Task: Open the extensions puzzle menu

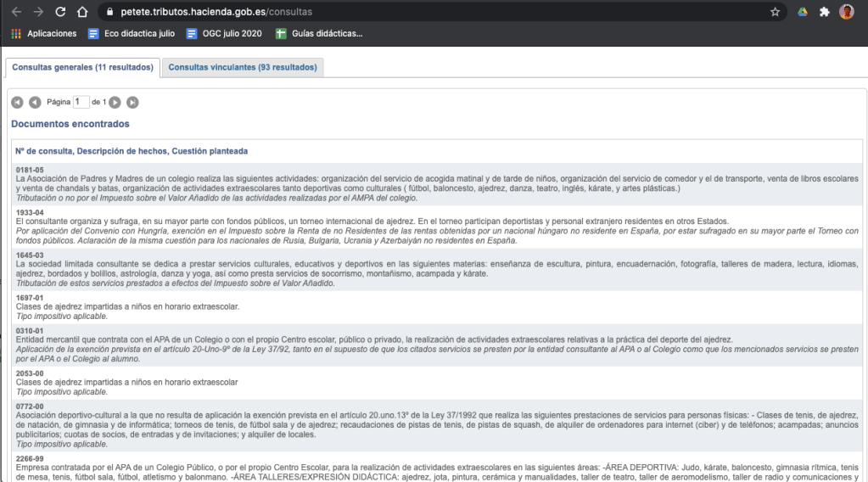Action: [823, 13]
